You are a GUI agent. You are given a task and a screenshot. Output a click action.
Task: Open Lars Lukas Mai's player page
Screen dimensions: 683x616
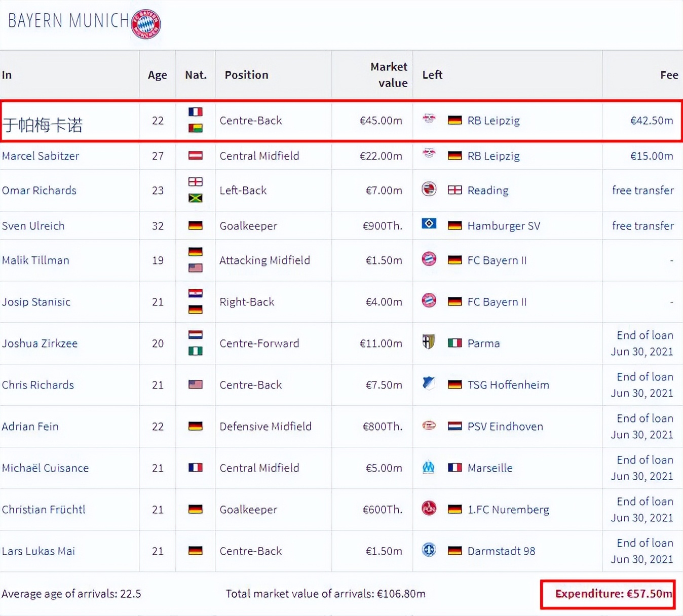pos(39,551)
